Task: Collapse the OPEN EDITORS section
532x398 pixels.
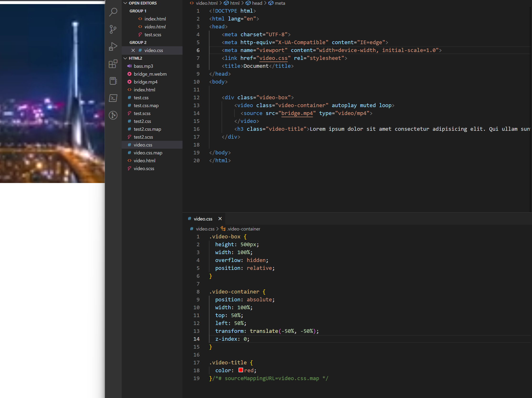Action: pyautogui.click(x=143, y=3)
